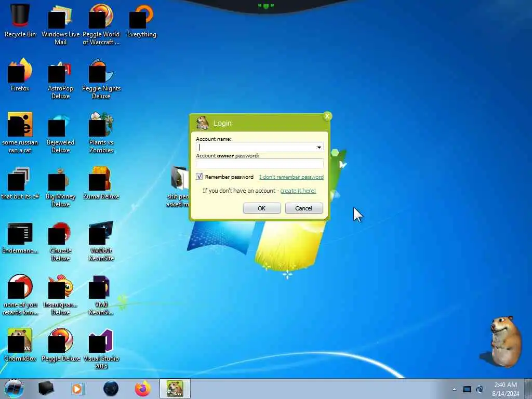Click Cancel in the Login dialog

point(303,208)
